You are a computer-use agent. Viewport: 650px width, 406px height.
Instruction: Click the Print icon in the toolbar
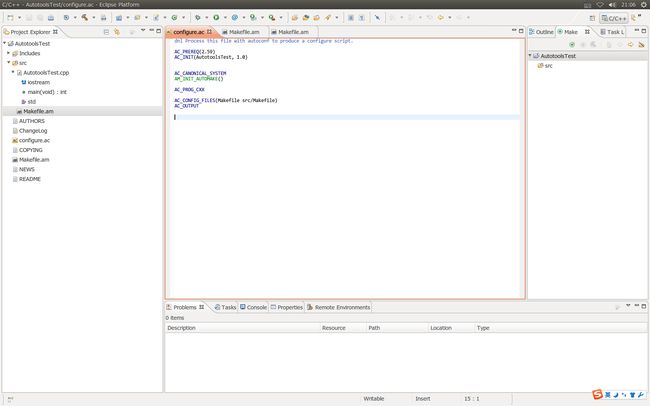(x=51, y=18)
